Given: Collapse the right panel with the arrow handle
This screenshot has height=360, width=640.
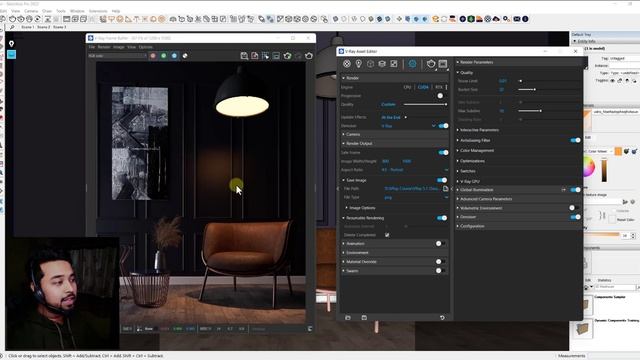Looking at the screenshot, I should (452, 189).
